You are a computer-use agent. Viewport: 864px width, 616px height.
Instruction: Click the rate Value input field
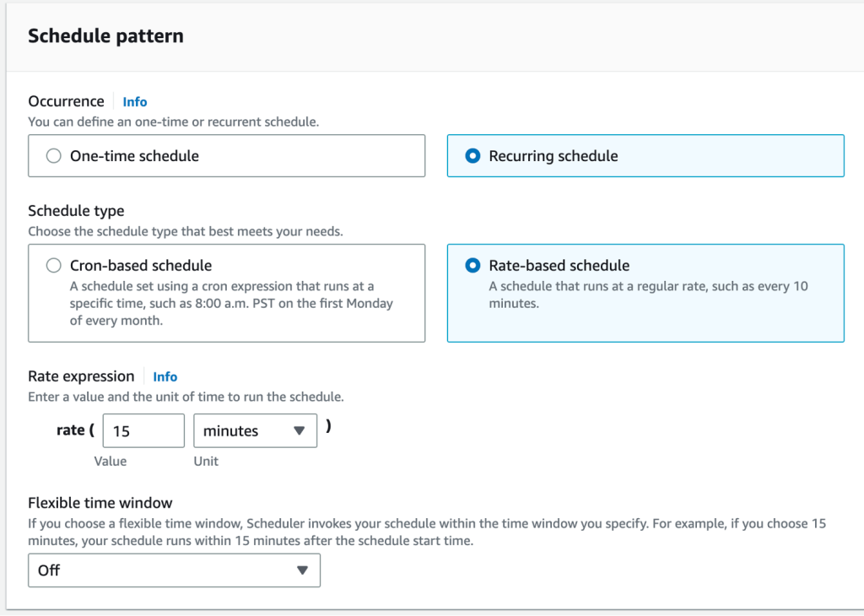[143, 430]
